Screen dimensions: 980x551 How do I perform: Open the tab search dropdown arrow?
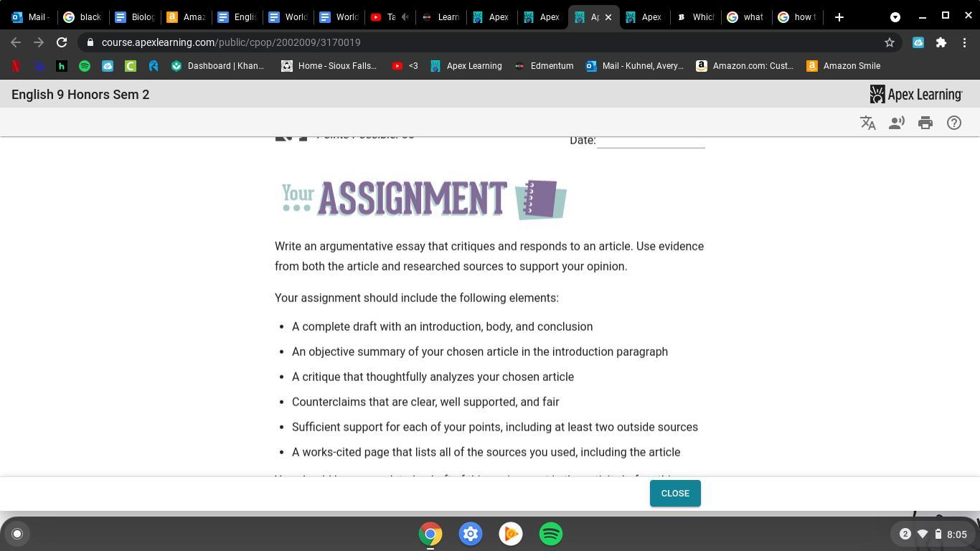click(895, 17)
